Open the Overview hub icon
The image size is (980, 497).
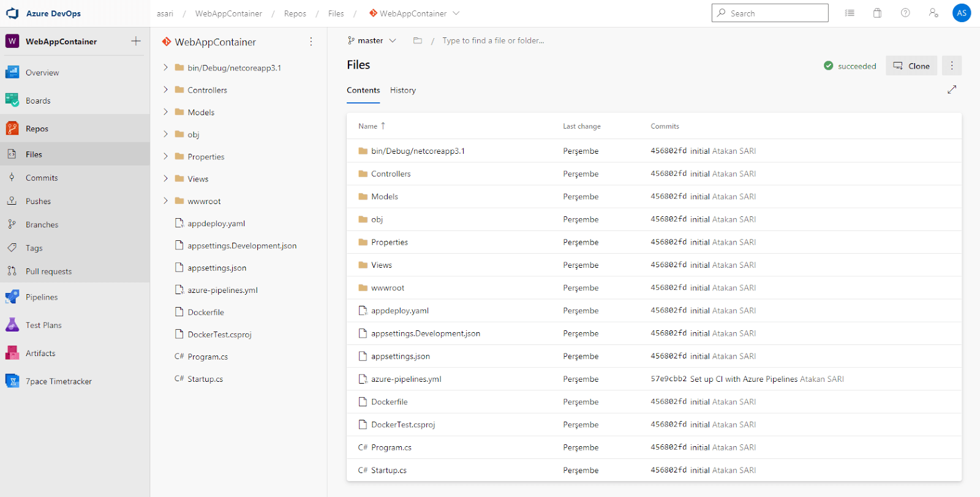pyautogui.click(x=12, y=72)
